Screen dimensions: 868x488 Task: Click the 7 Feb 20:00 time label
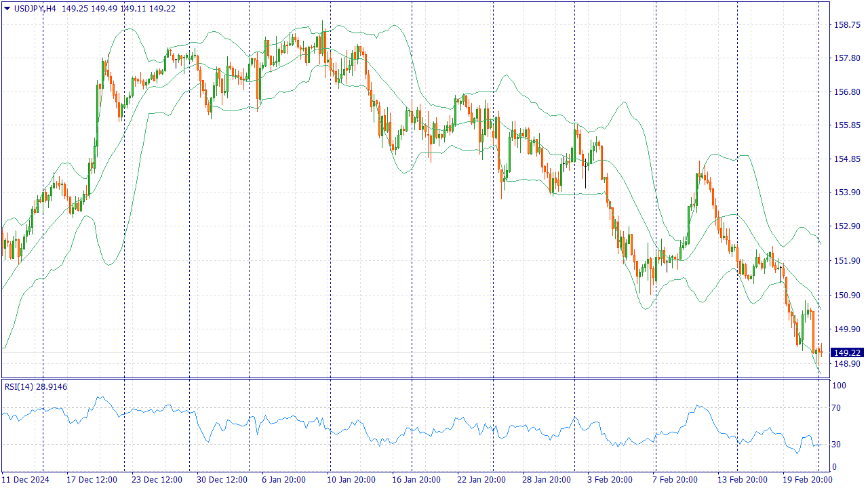[x=676, y=480]
